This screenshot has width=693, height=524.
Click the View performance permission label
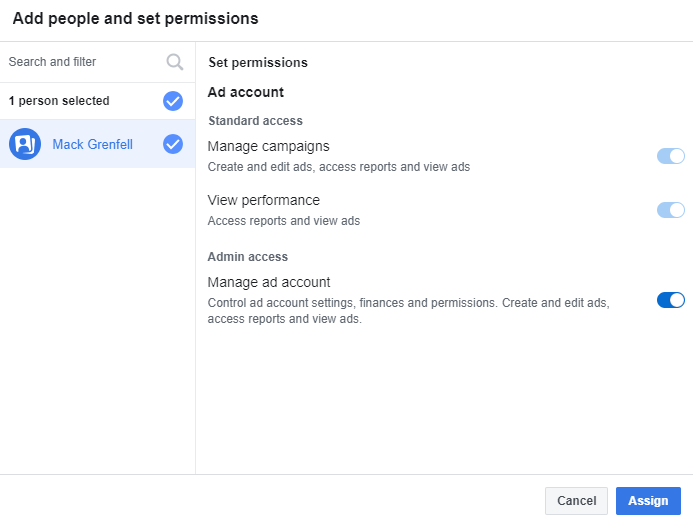[263, 200]
